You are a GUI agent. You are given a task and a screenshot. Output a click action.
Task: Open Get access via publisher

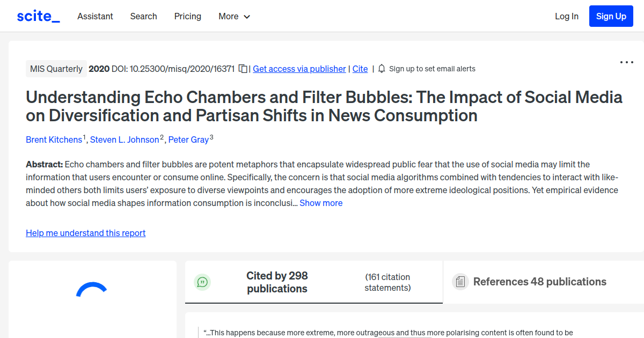(299, 69)
